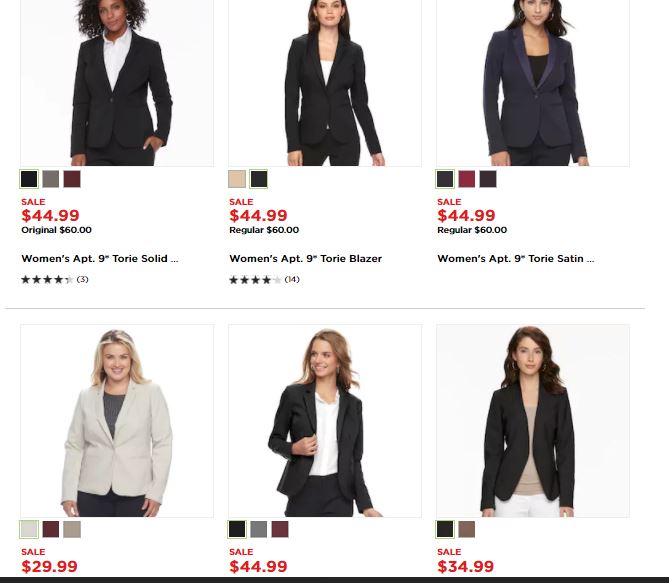
Task: Choose brown swatch under the $34.99 blazer
Action: (x=466, y=529)
